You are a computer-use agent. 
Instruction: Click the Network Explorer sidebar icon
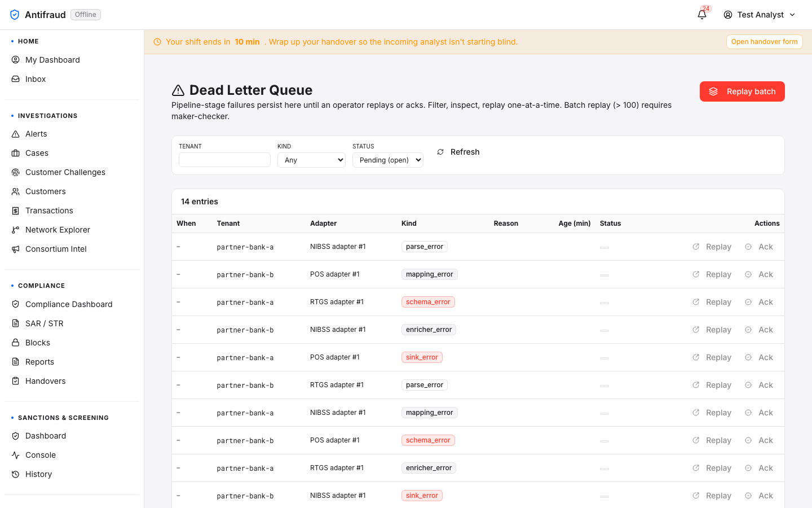tap(16, 230)
